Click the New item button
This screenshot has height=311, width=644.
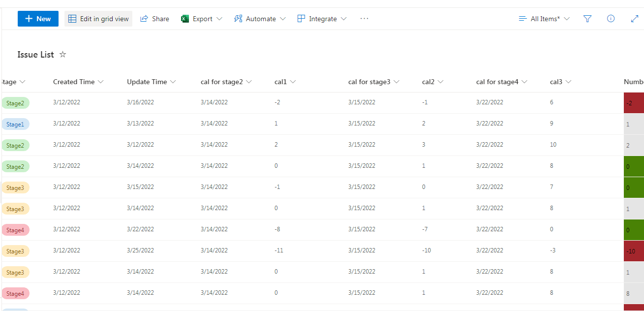click(x=38, y=19)
